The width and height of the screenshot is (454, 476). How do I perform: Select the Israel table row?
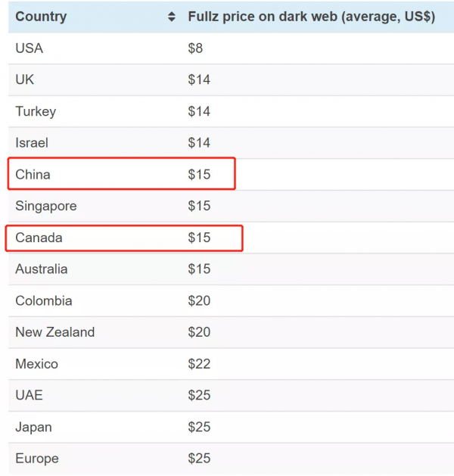(227, 143)
